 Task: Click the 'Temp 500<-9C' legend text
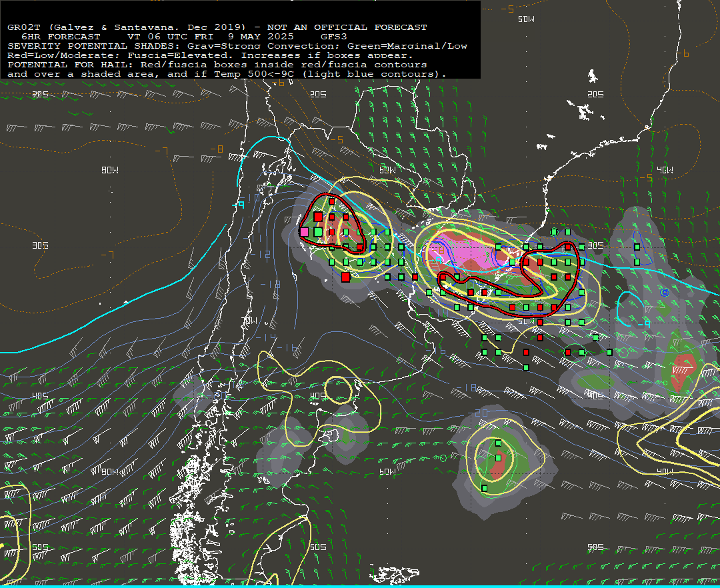[x=254, y=74]
